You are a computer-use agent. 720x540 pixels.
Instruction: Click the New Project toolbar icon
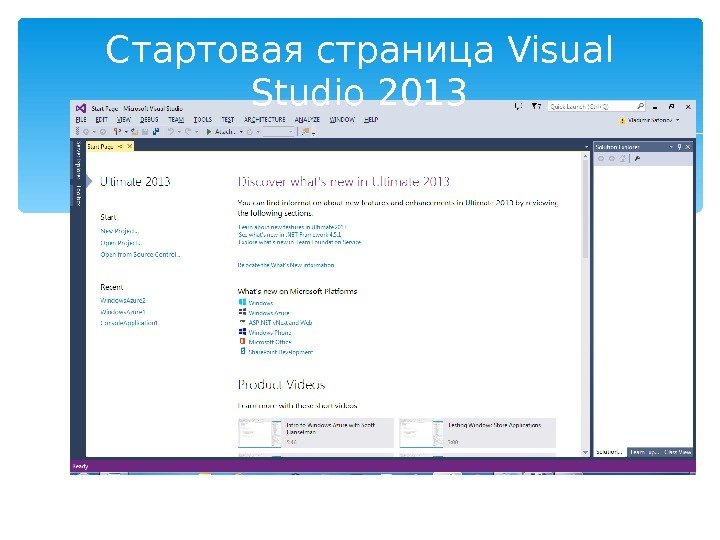click(x=118, y=132)
